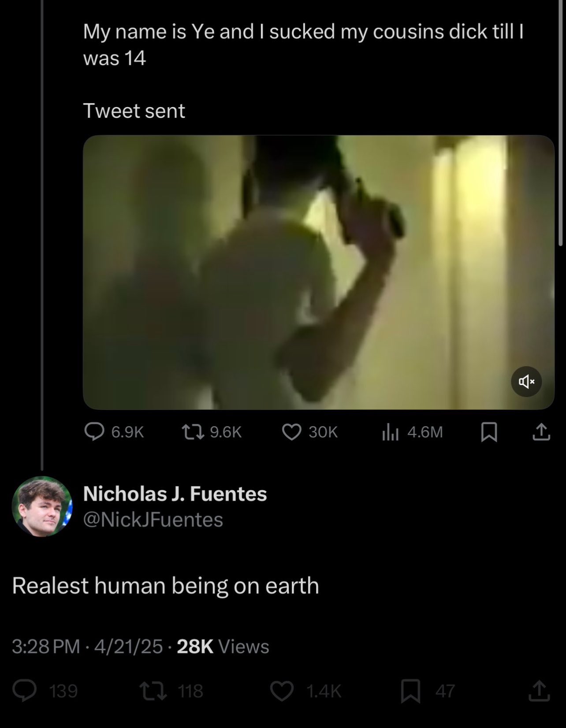Open the 28K Views count
This screenshot has height=728, width=566.
223,646
